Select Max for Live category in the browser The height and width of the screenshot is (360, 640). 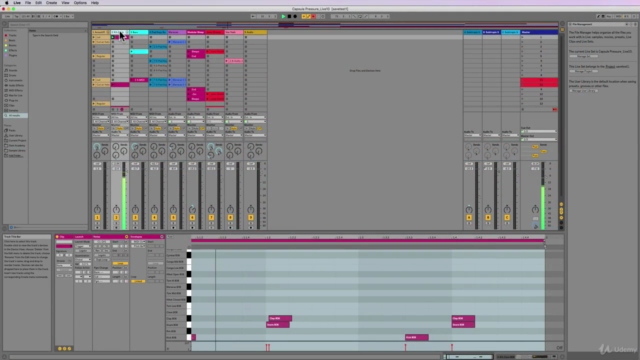(x=15, y=95)
